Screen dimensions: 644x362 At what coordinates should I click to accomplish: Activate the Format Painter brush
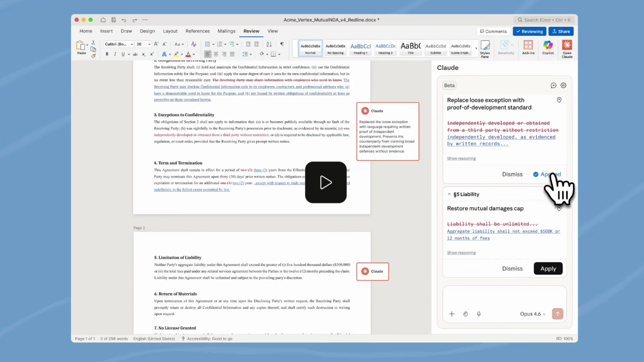click(93, 56)
